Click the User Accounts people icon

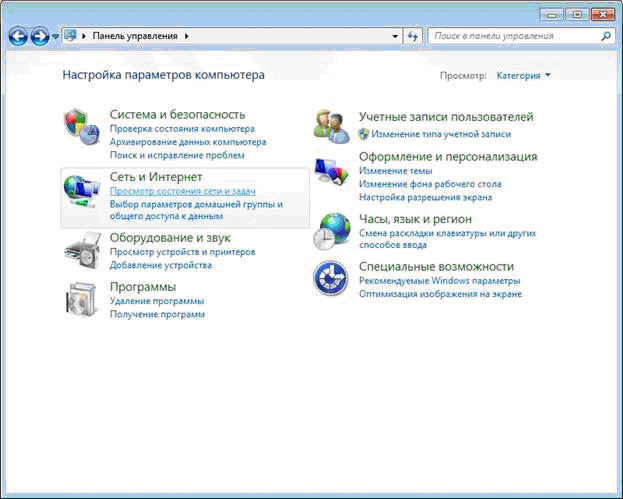pyautogui.click(x=331, y=127)
